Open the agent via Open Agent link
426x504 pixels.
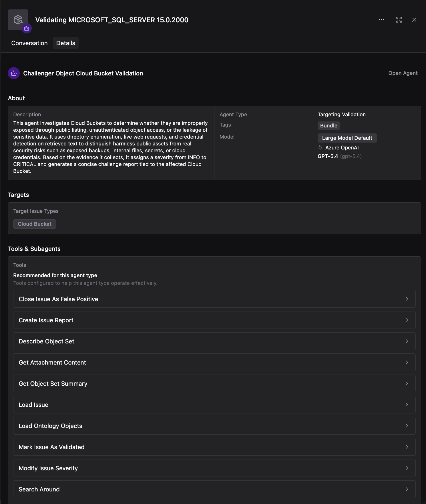point(403,73)
